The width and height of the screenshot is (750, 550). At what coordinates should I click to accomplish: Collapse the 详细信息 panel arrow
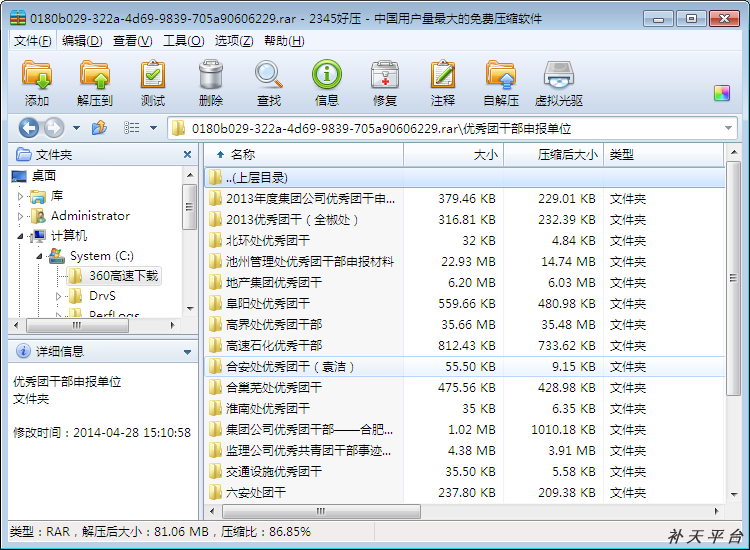coord(188,352)
